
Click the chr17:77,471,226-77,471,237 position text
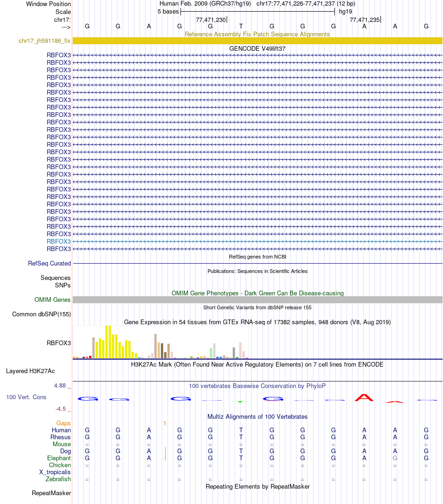pyautogui.click(x=296, y=4)
